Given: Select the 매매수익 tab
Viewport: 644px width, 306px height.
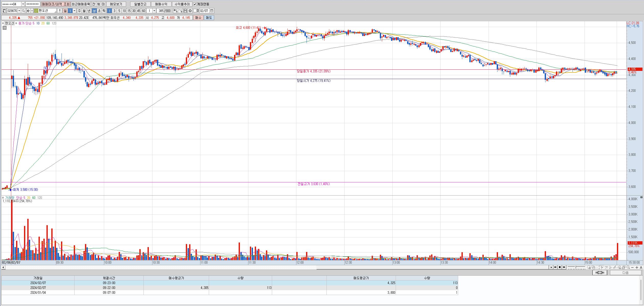Looking at the screenshot, I should click(161, 4).
